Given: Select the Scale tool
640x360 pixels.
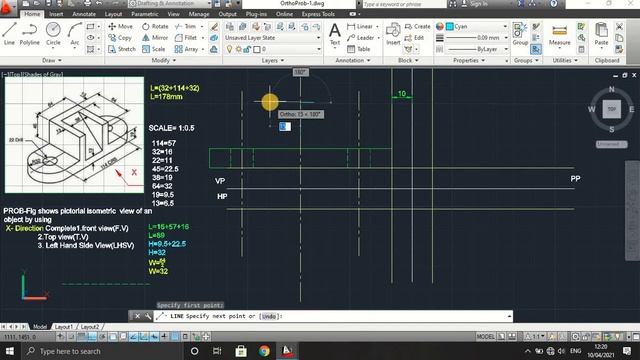Looking at the screenshot, I should (153, 49).
